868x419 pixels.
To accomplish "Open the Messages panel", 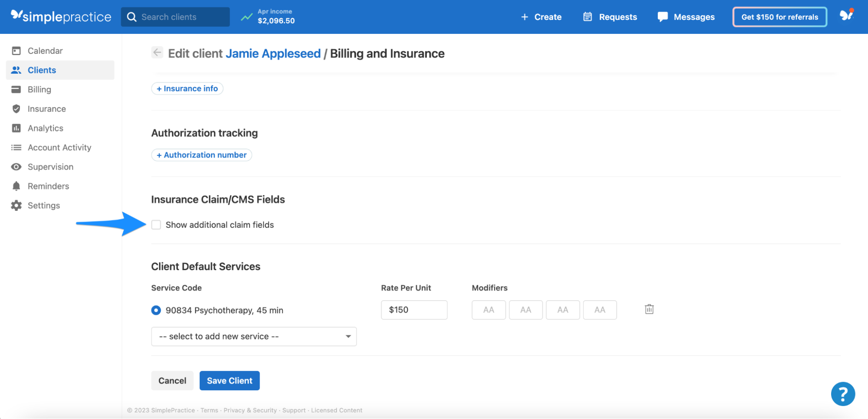I will pos(686,17).
